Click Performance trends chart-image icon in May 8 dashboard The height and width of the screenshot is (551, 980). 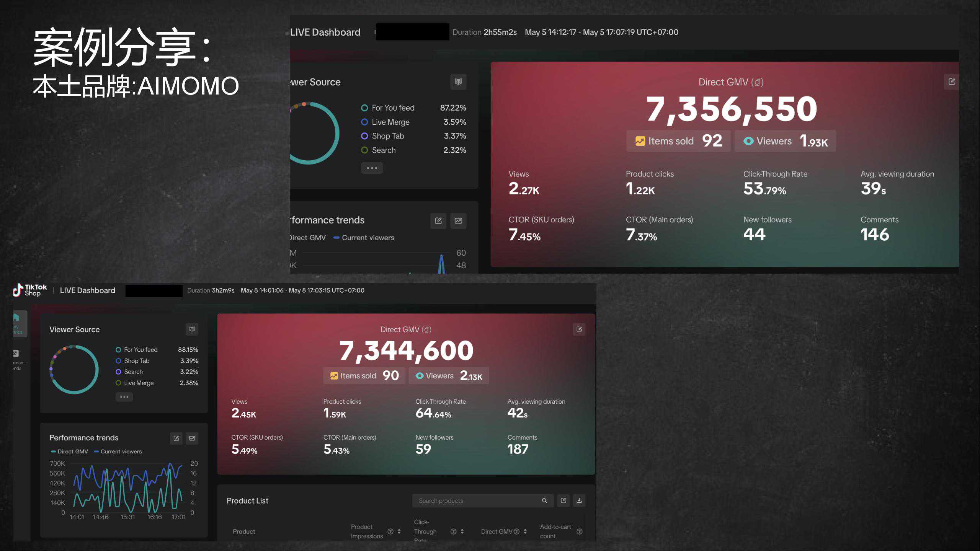tap(192, 438)
